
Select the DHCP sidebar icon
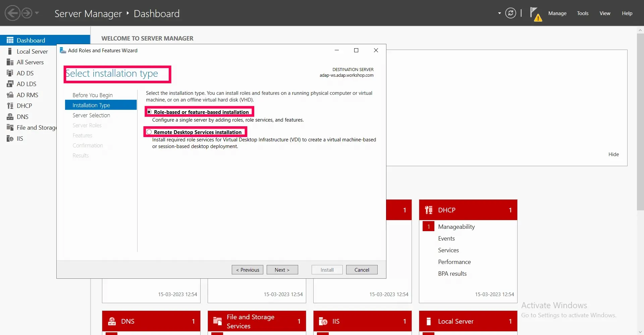(x=10, y=106)
